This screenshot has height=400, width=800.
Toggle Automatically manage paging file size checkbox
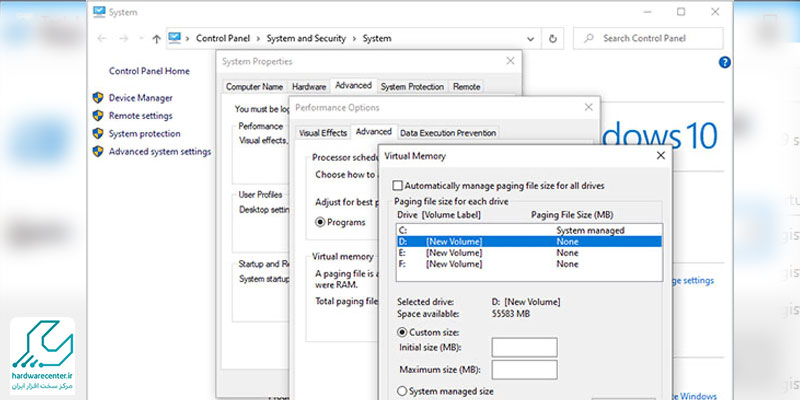(x=398, y=186)
